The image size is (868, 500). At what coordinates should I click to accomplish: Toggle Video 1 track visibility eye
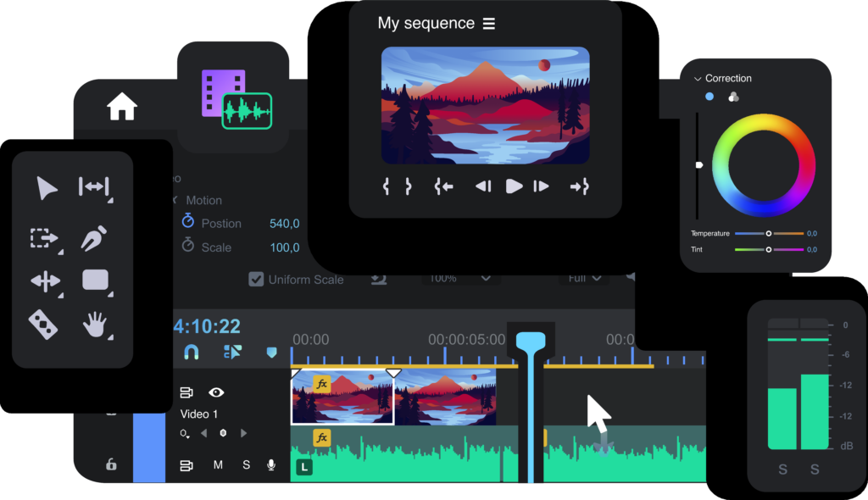pyautogui.click(x=216, y=392)
